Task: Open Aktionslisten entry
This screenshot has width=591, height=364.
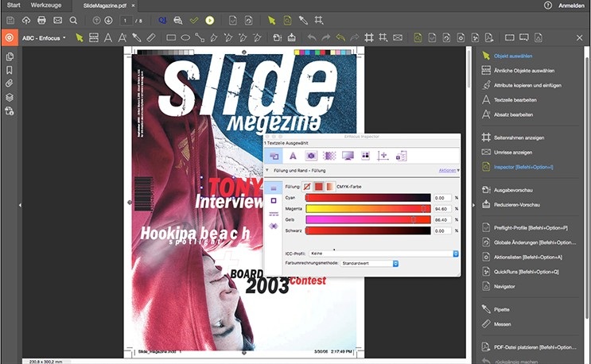Action: (527, 257)
